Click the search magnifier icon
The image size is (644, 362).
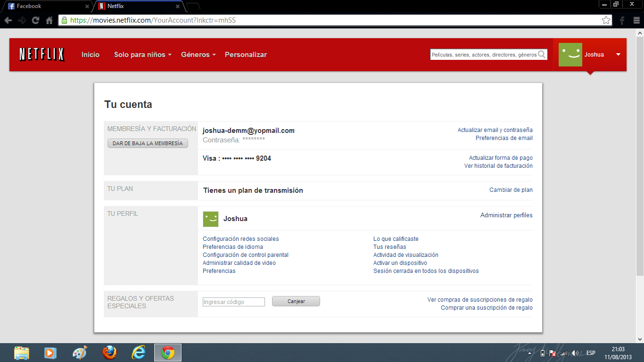point(542,55)
